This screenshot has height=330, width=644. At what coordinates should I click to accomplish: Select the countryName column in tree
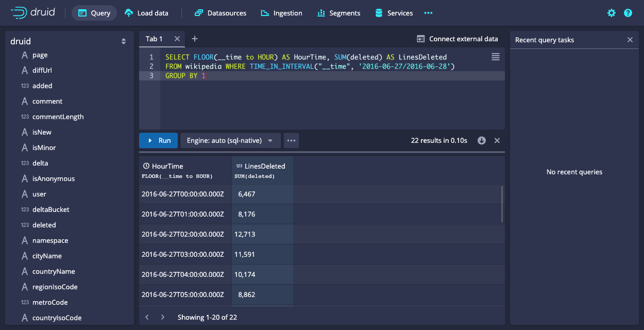pos(54,271)
